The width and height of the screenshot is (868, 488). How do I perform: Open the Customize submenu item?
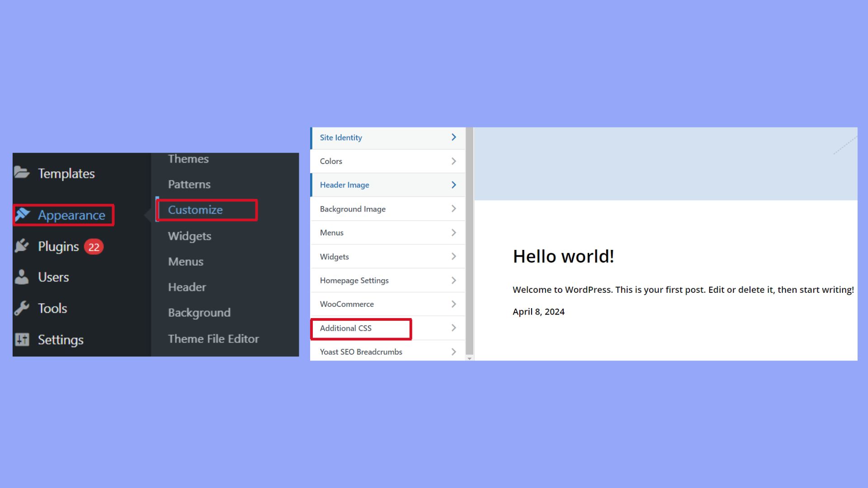[195, 210]
